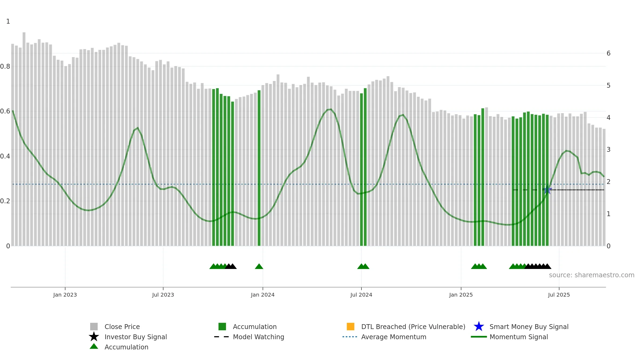Click the single green accumulation bar near Jan 2024
Viewport: 644px width, 362px height.
(x=259, y=168)
